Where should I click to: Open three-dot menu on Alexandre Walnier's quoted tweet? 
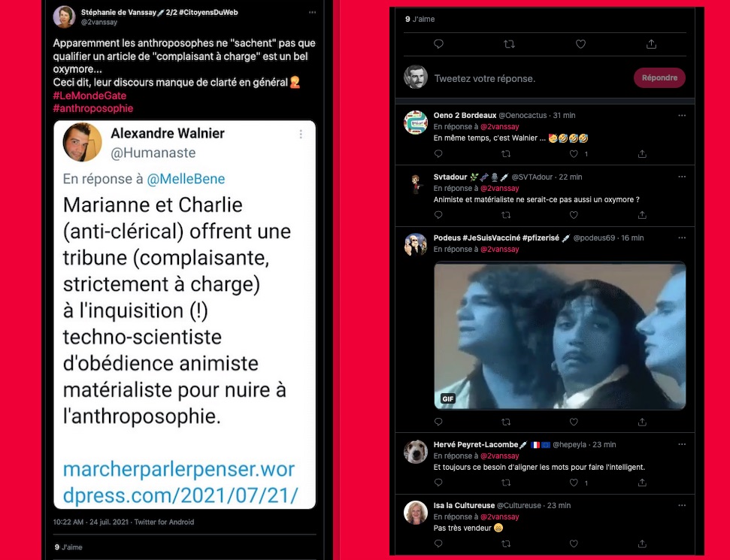[x=301, y=134]
